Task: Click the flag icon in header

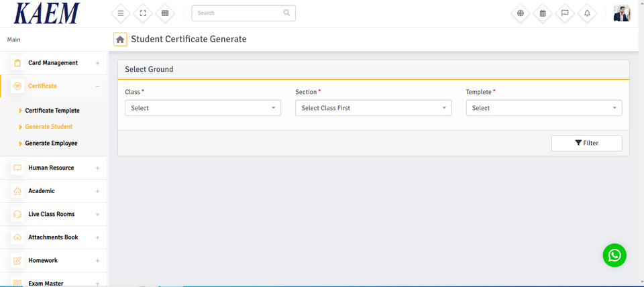Action: (x=565, y=13)
